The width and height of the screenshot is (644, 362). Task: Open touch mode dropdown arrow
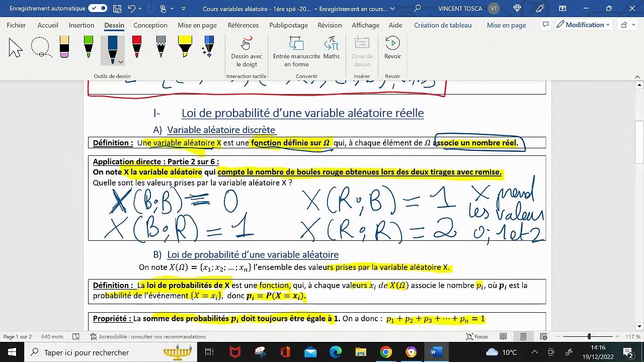172,9
